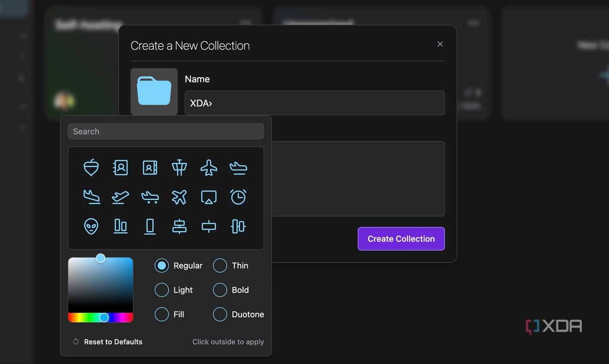Pick the tabbed address book icon
Screen dimensions: 609x364
pyautogui.click(x=150, y=168)
